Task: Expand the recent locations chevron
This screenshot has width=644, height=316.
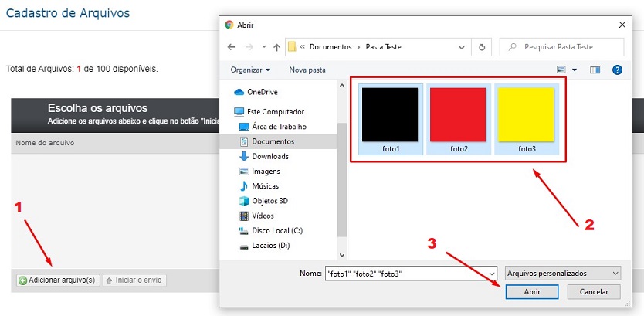Action: (x=263, y=47)
